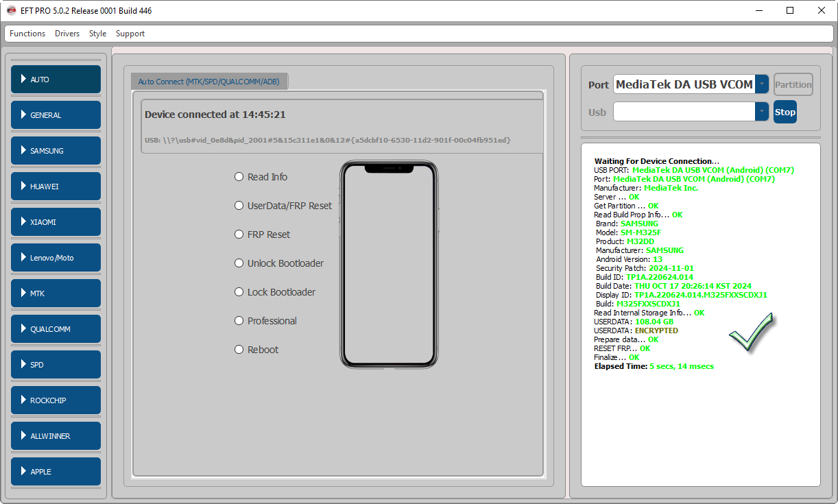Select the UserData/FRP Reset option
This screenshot has width=838, height=504.
pos(283,206)
